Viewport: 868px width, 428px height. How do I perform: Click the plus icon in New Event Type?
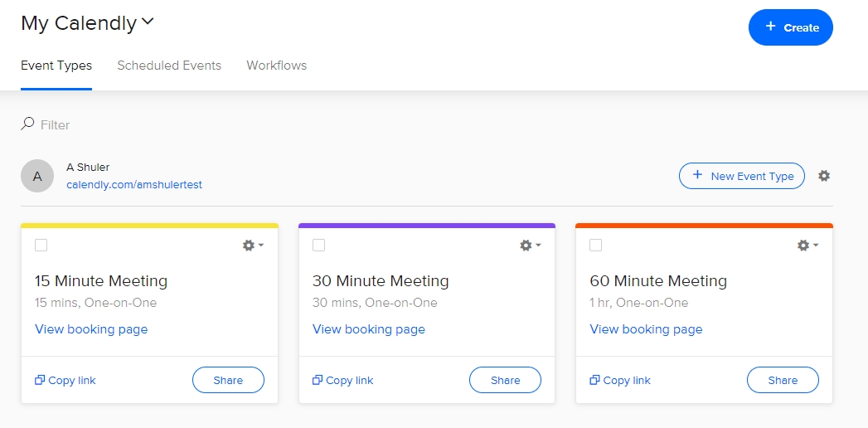pyautogui.click(x=697, y=176)
